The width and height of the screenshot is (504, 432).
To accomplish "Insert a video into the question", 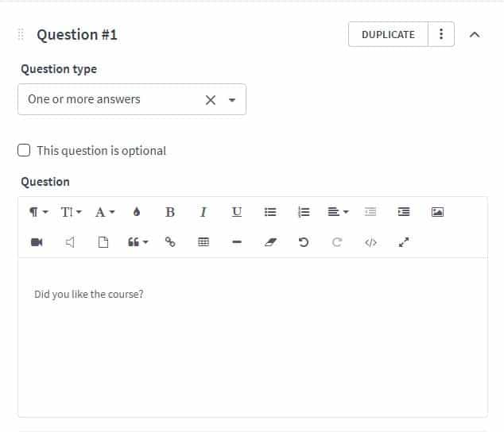I will click(37, 242).
